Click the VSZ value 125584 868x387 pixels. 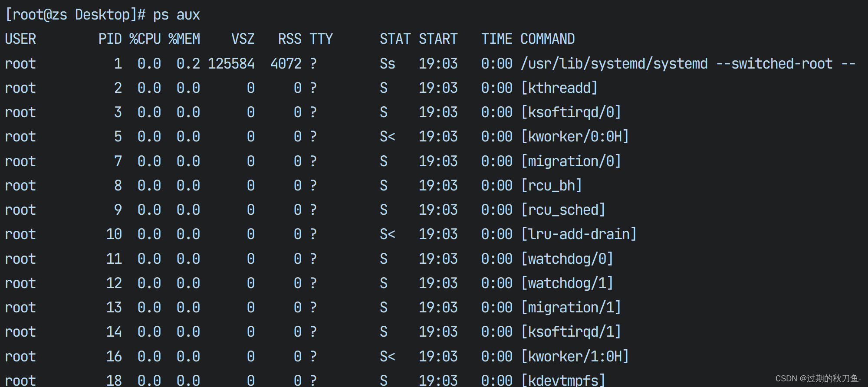[231, 64]
